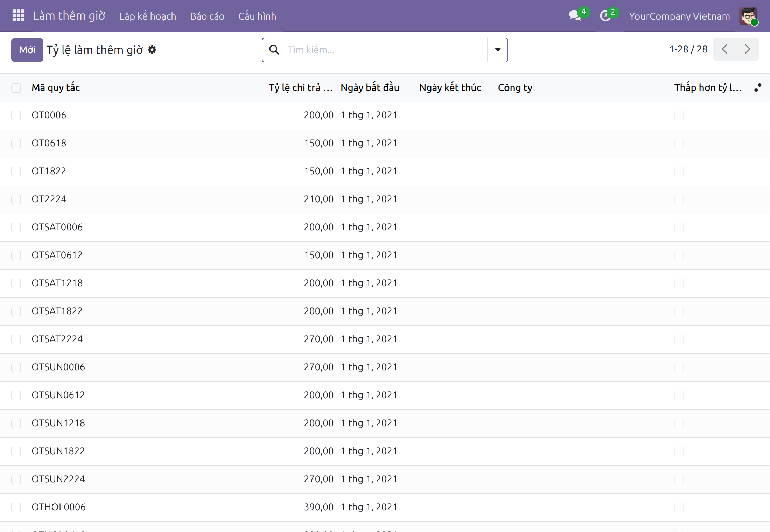The width and height of the screenshot is (770, 532).
Task: Click the 390,00 rate of OTHOL0006
Action: pos(318,507)
